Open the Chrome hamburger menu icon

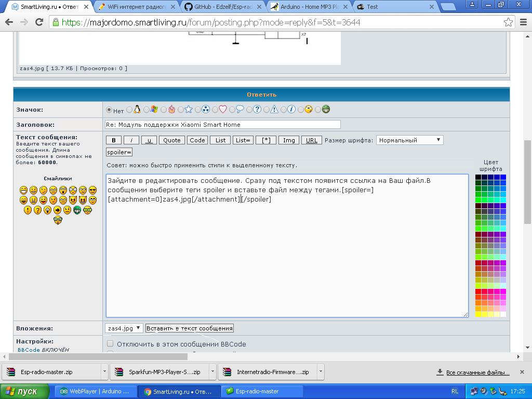pos(524,22)
